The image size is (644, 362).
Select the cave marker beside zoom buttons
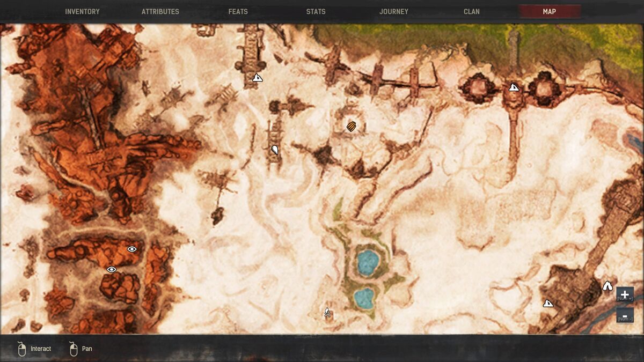(x=608, y=286)
